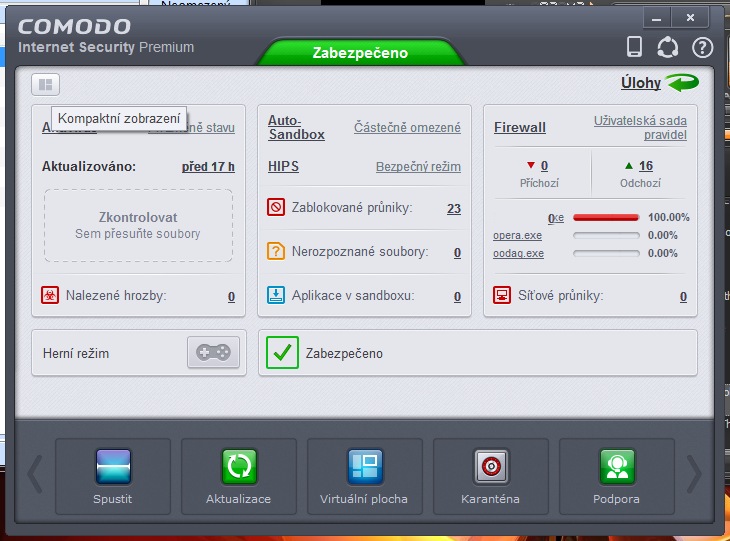Image resolution: width=730 pixels, height=541 pixels.
Task: Open the Úlohy link
Action: pos(641,83)
